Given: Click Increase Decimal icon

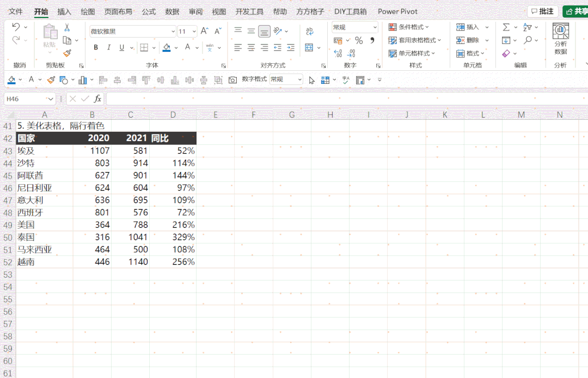Looking at the screenshot, I should (338, 53).
